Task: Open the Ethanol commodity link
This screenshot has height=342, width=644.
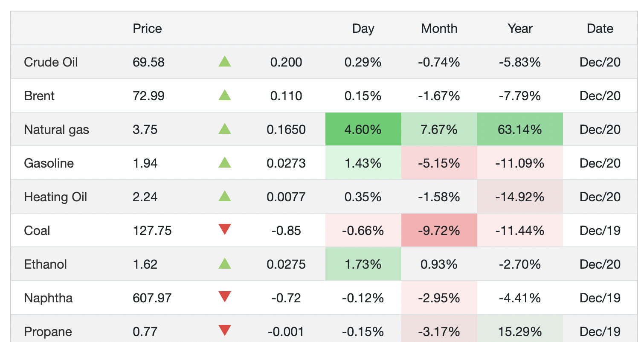Action: [46, 264]
